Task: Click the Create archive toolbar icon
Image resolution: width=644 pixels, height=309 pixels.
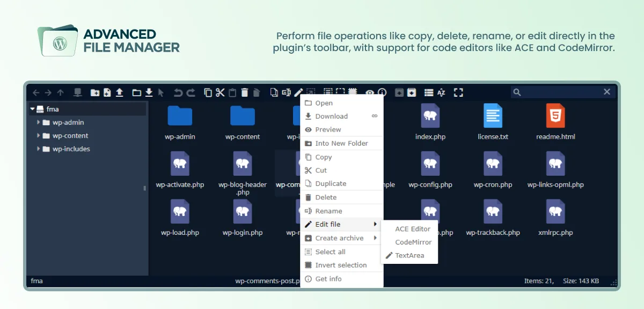Action: click(x=411, y=92)
